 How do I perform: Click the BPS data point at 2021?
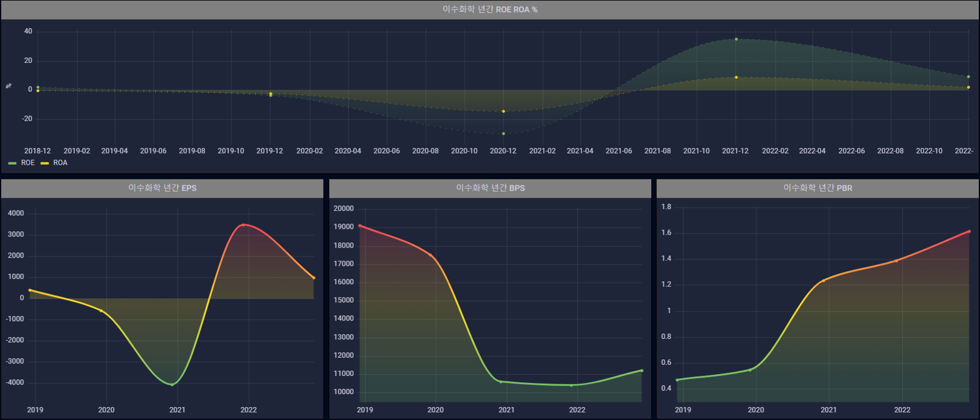pyautogui.click(x=501, y=382)
